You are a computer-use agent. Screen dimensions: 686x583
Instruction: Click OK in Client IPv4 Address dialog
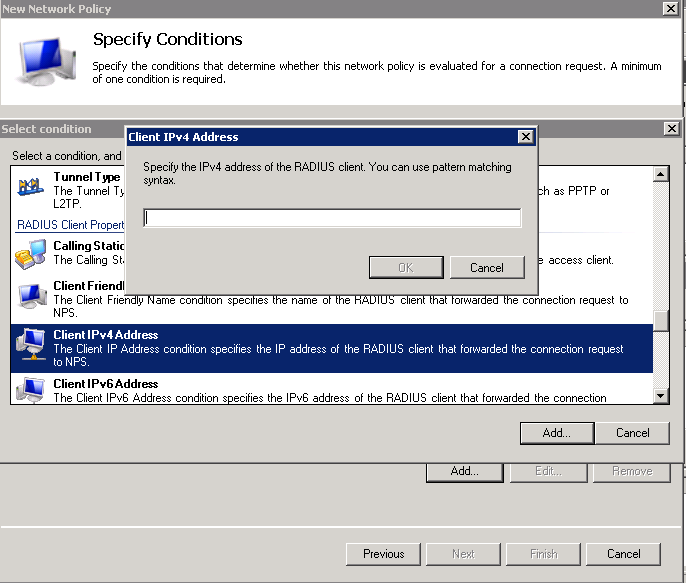click(406, 268)
